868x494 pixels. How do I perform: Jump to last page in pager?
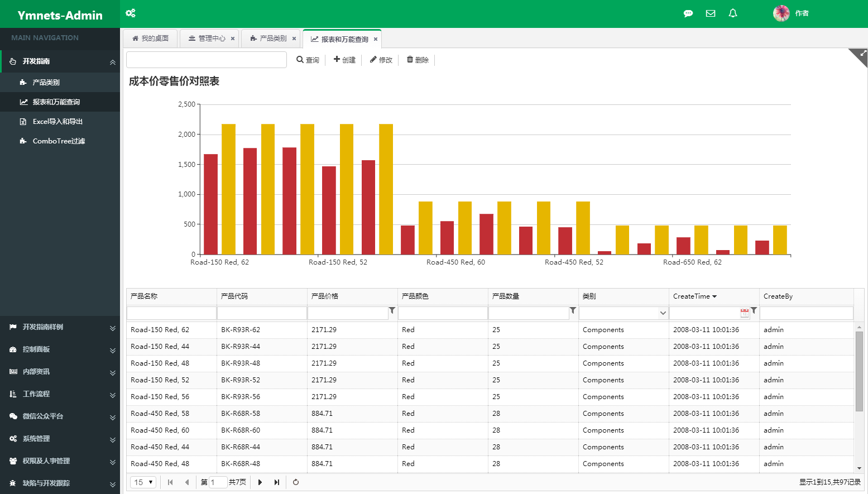coord(276,482)
